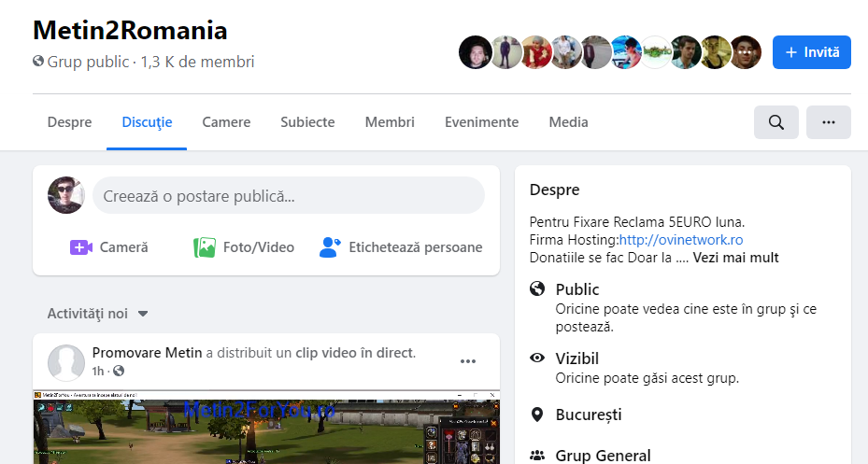Screen dimensions: 868x464
Task: Click 'Oricine poate găsi acest grup.' text
Action: click(x=647, y=378)
